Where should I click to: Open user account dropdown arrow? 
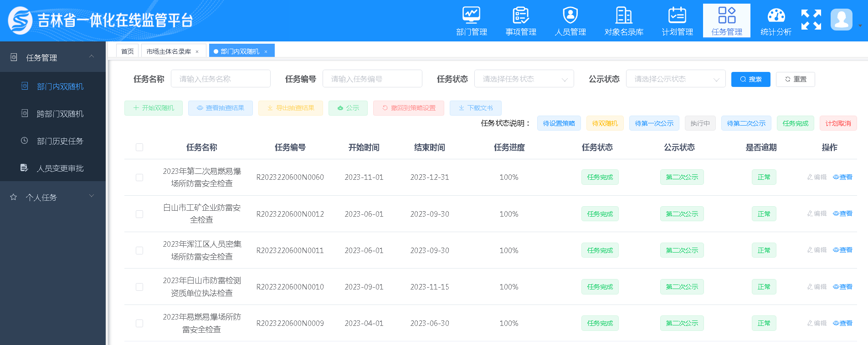(860, 25)
